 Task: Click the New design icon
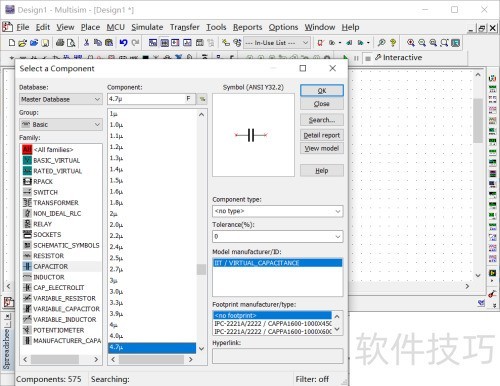(12, 43)
